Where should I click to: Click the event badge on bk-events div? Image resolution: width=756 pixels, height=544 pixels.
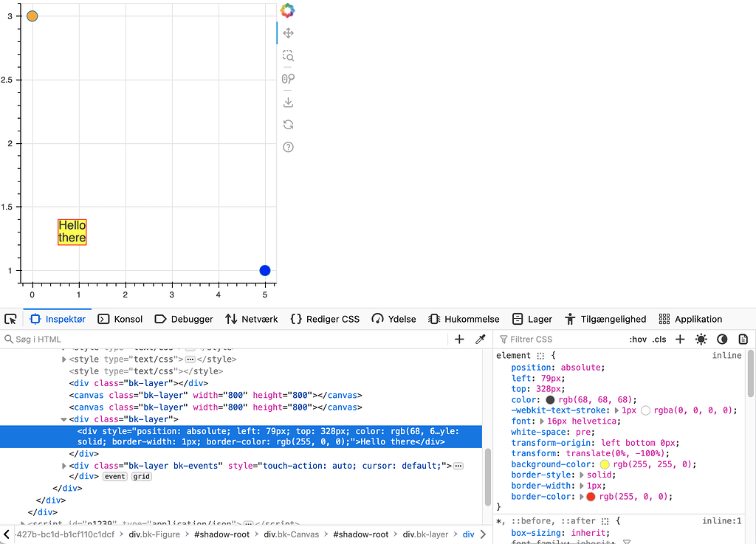click(114, 477)
